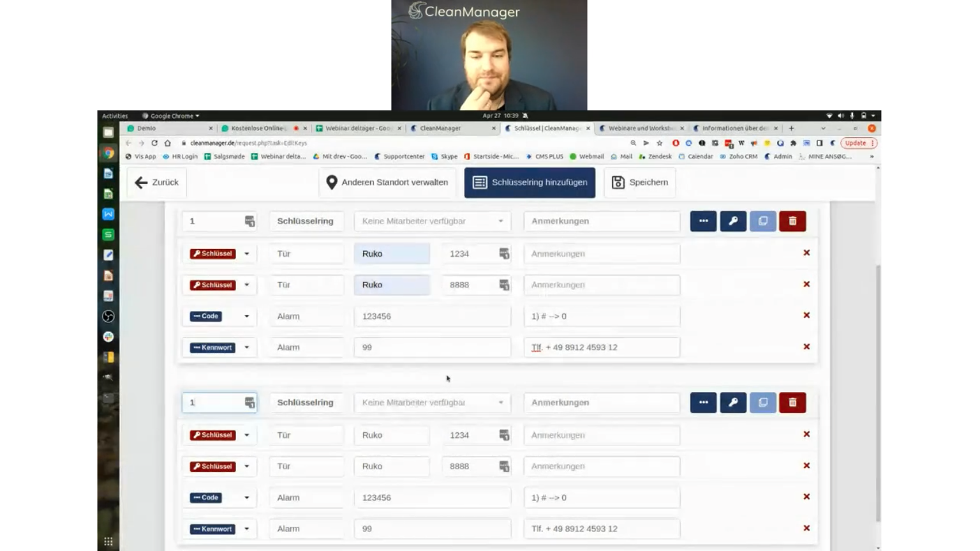Viewport: 980px width, 551px height.
Task: Expand the Code type dropdown in the upper keyring
Action: click(247, 316)
